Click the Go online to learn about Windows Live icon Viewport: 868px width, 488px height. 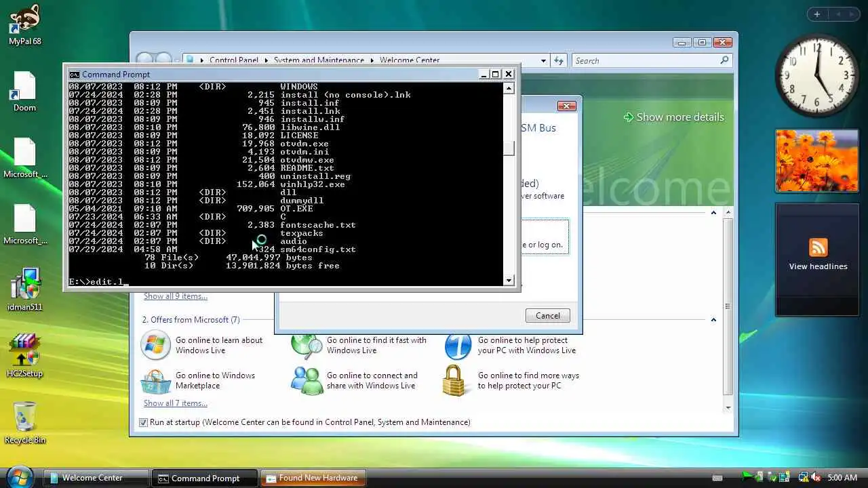tap(155, 345)
